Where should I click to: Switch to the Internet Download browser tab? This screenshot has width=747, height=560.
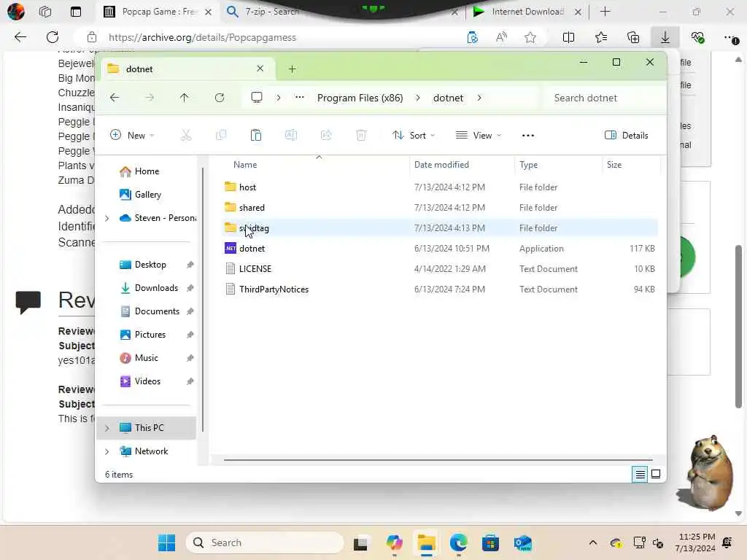[527, 12]
